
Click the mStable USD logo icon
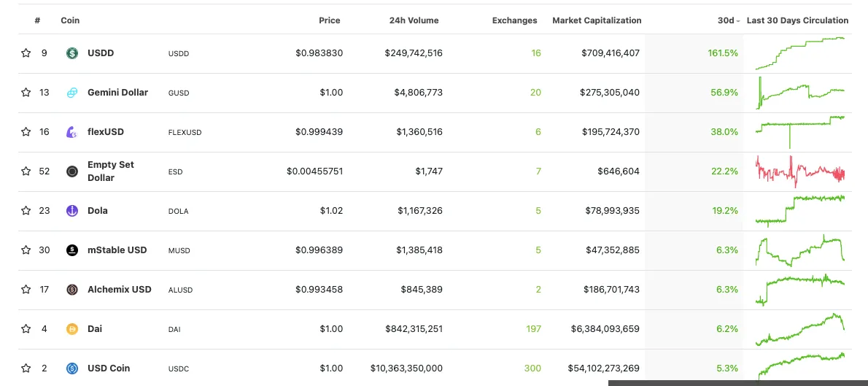click(72, 250)
